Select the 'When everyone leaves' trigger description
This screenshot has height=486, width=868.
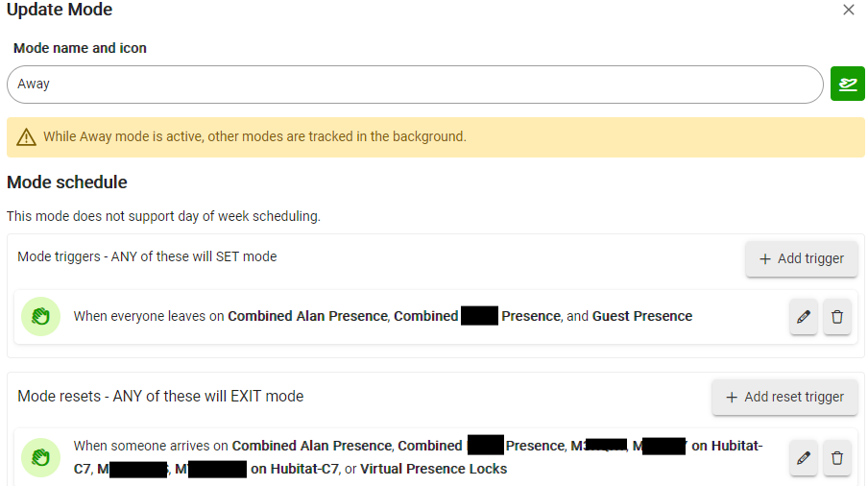tap(382, 316)
